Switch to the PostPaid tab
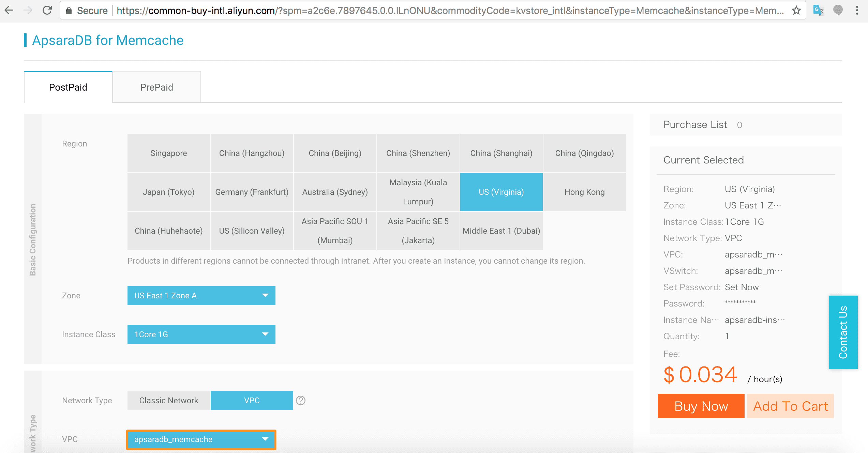This screenshot has width=868, height=453. [x=68, y=87]
